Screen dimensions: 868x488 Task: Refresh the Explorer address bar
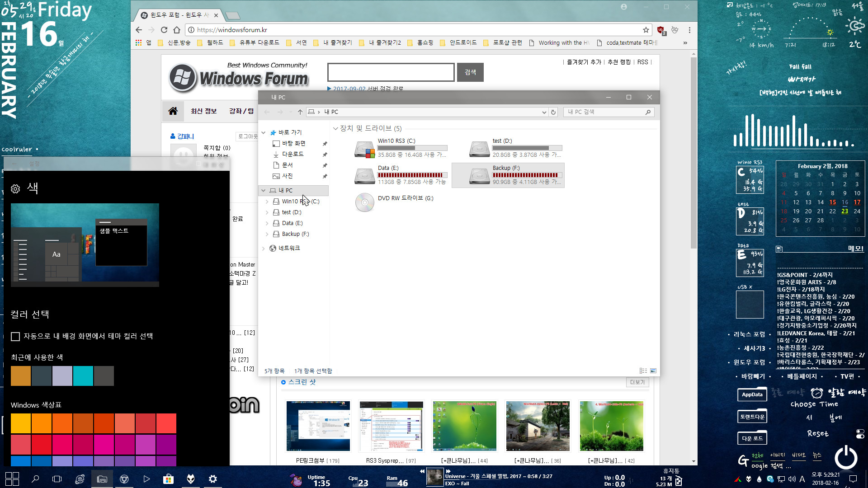pos(553,112)
